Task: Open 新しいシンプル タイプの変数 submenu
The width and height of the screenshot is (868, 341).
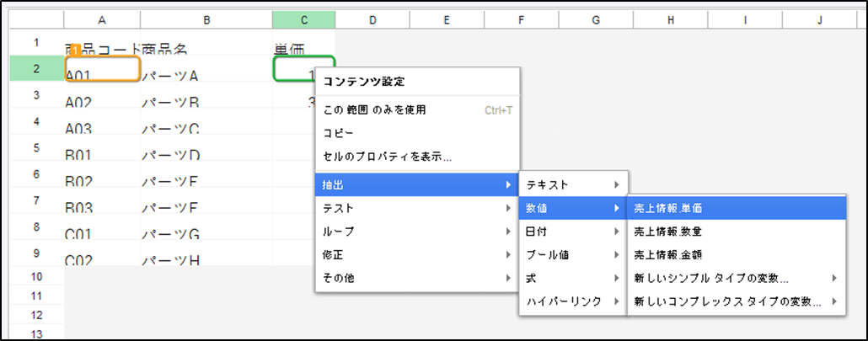Action: (737, 278)
